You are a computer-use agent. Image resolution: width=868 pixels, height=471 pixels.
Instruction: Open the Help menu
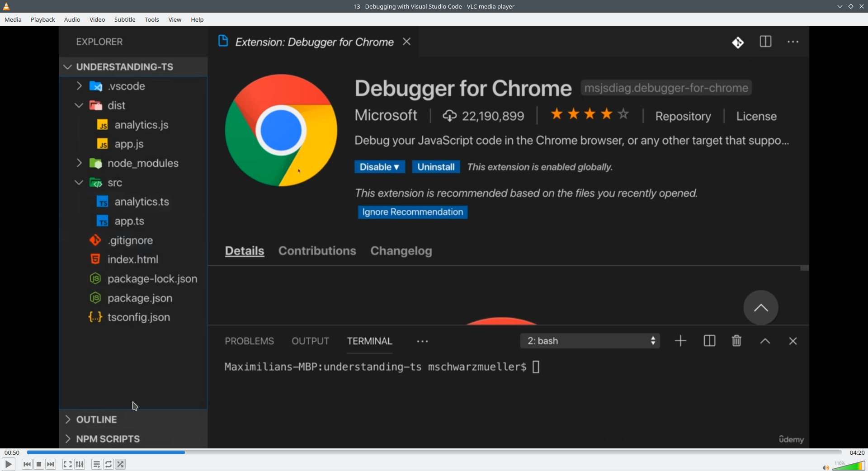tap(197, 19)
